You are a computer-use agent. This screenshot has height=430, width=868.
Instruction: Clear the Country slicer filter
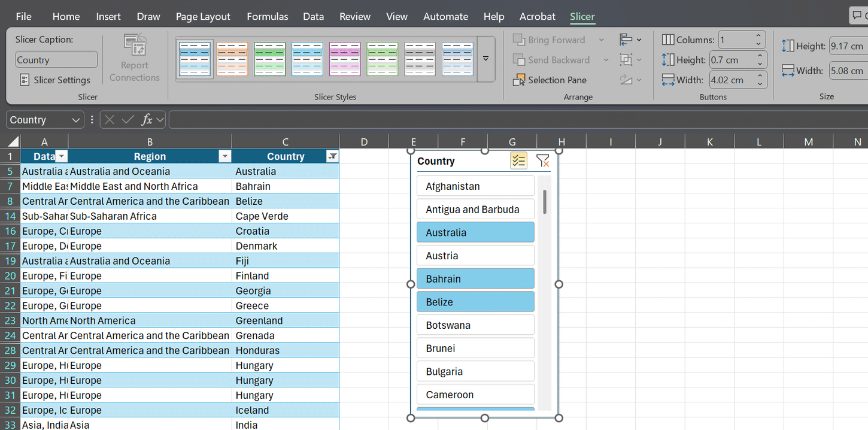pyautogui.click(x=542, y=161)
